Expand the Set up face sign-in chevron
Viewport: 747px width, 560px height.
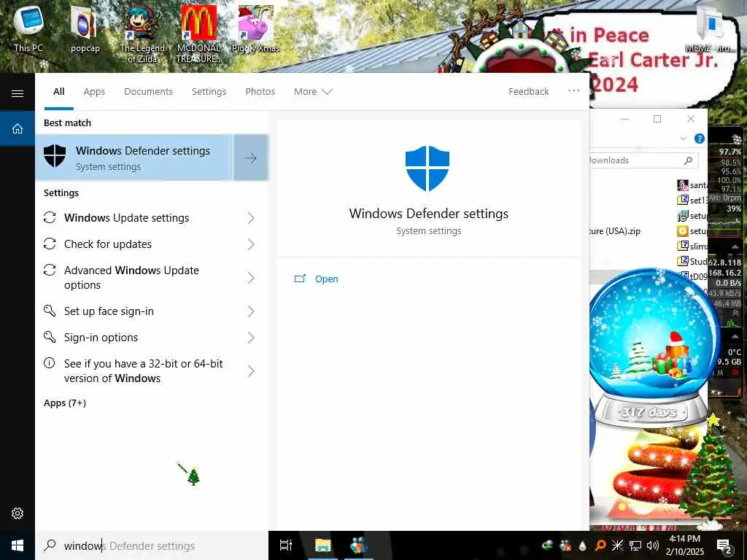tap(251, 311)
